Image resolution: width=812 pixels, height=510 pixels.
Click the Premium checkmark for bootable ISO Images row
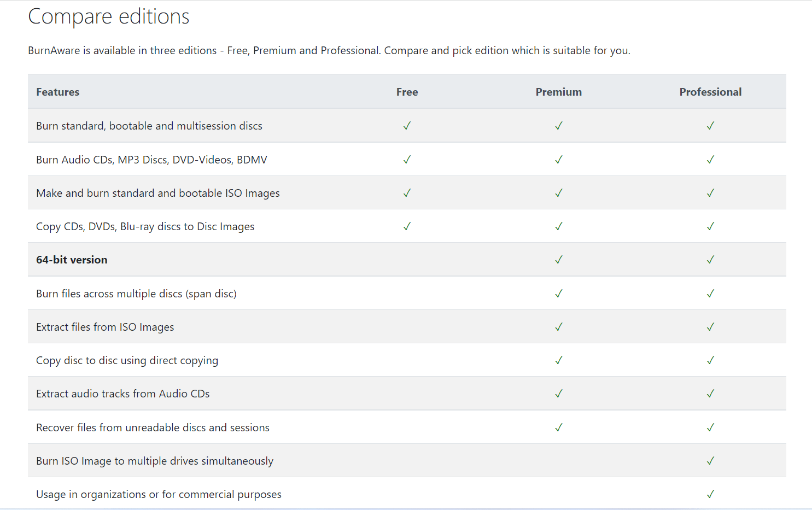point(558,193)
